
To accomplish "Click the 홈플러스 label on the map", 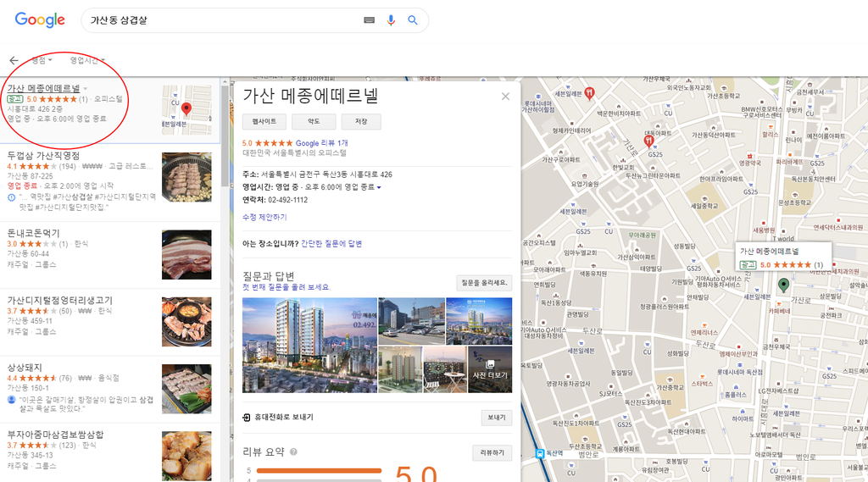I will coord(736,395).
